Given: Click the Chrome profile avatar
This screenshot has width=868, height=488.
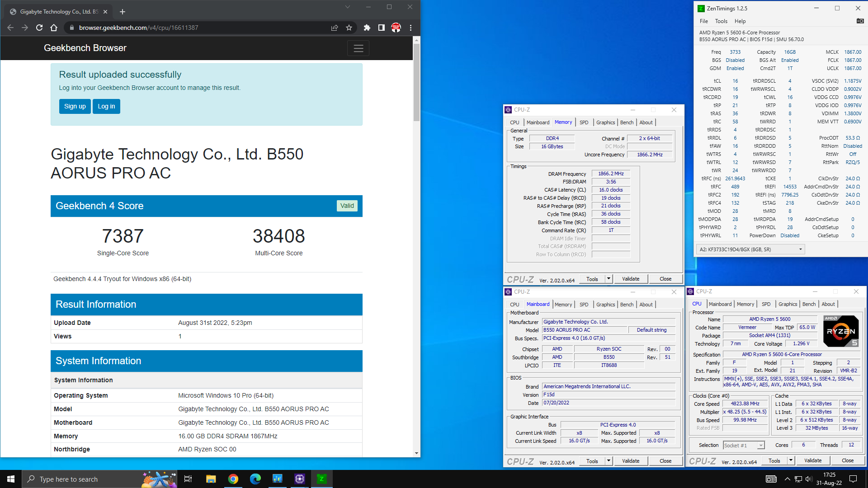Looking at the screenshot, I should (x=396, y=28).
